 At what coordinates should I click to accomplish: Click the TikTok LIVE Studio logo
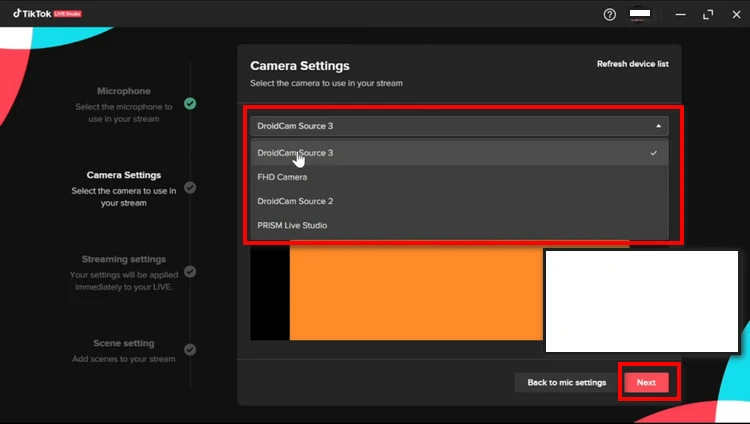47,13
